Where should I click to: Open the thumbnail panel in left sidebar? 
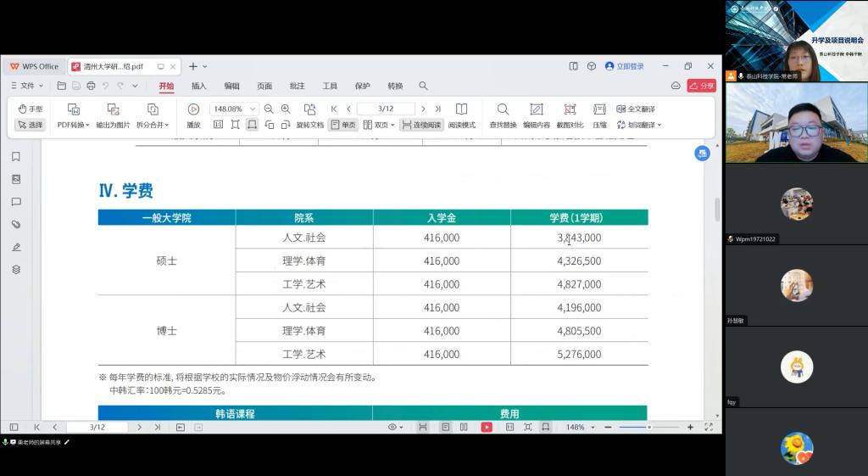pyautogui.click(x=15, y=179)
